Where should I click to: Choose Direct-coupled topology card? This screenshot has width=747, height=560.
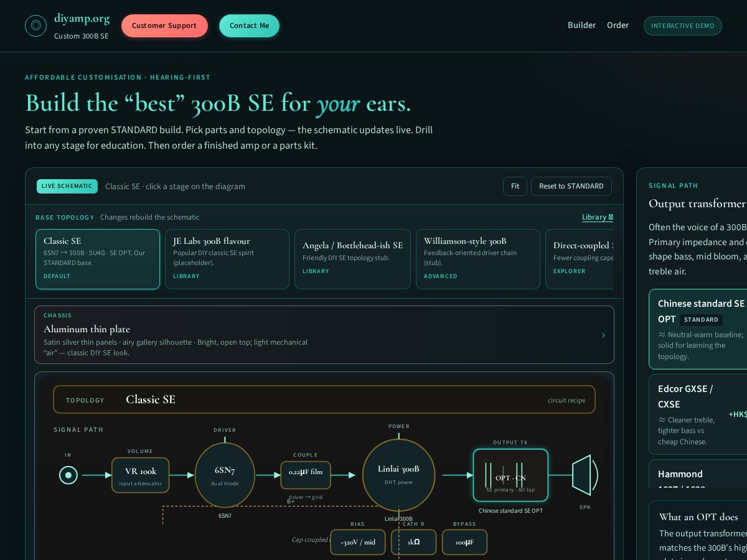pyautogui.click(x=580, y=259)
